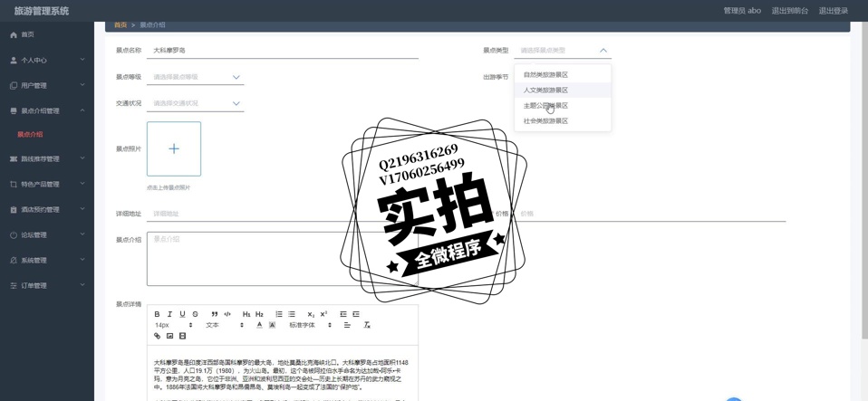This screenshot has width=868, height=401.
Task: Toggle ordered list formatting
Action: (279, 314)
